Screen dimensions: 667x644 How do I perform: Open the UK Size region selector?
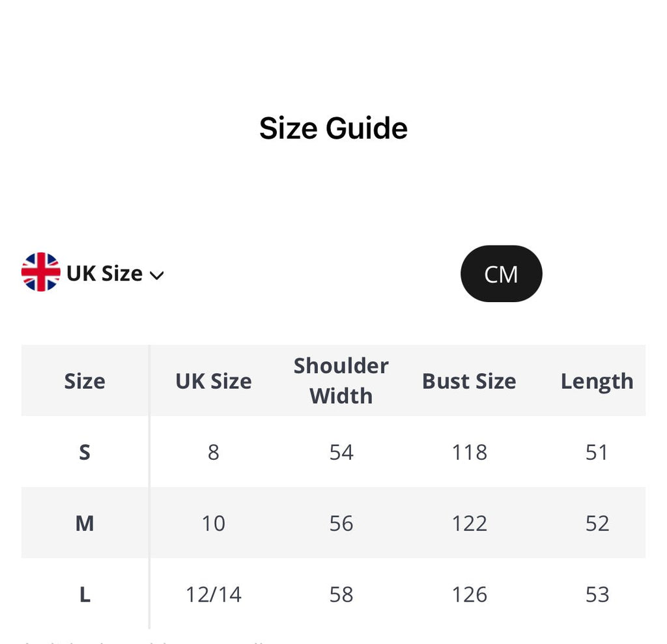pyautogui.click(x=104, y=273)
